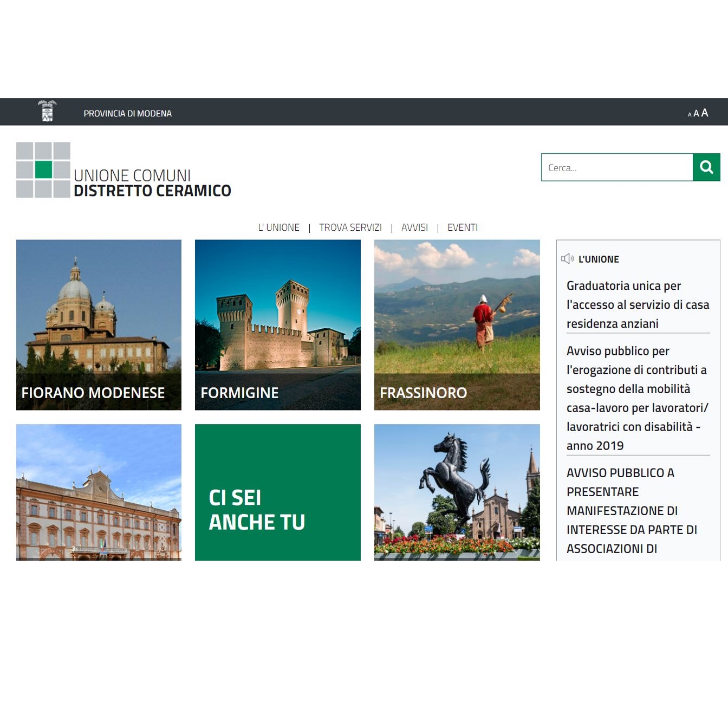
Task: Open the EVENTI menu item
Action: (463, 227)
